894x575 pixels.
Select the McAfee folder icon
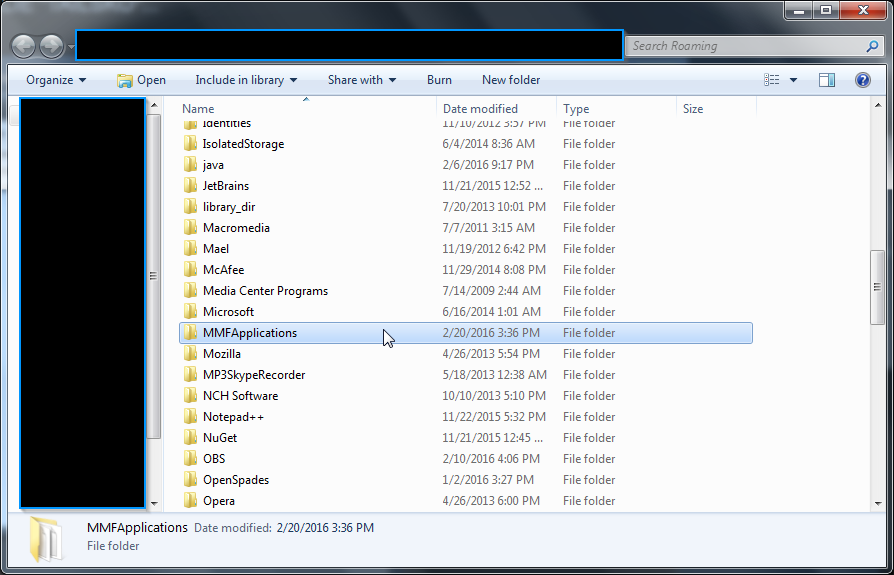pyautogui.click(x=190, y=270)
